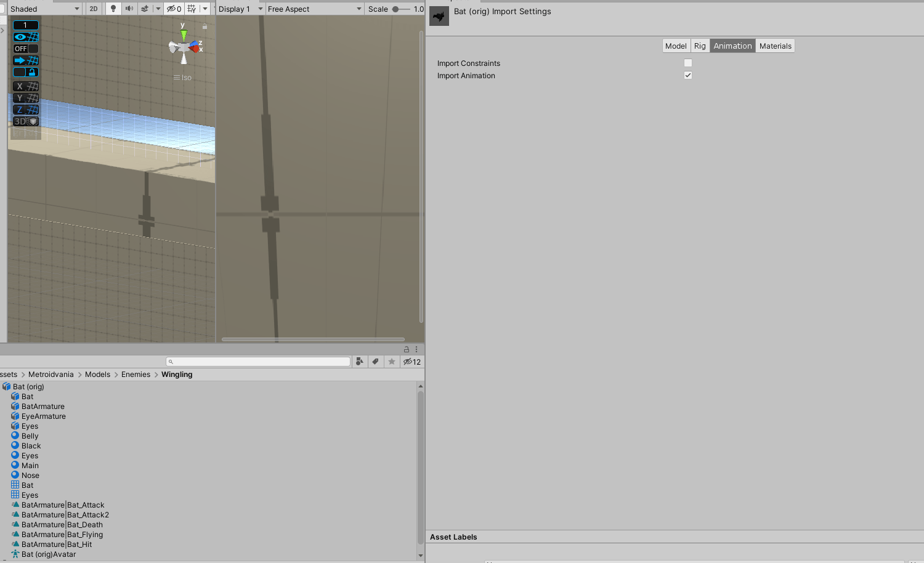Toggle scene effects icon in Scene toolbar
The height and width of the screenshot is (563, 924).
pyautogui.click(x=144, y=8)
